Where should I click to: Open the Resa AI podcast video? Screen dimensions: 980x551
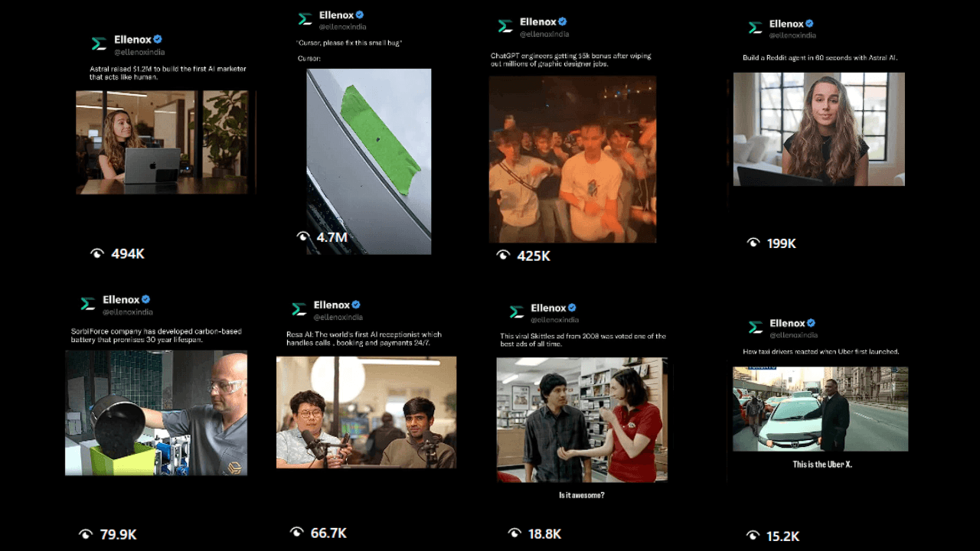[366, 412]
